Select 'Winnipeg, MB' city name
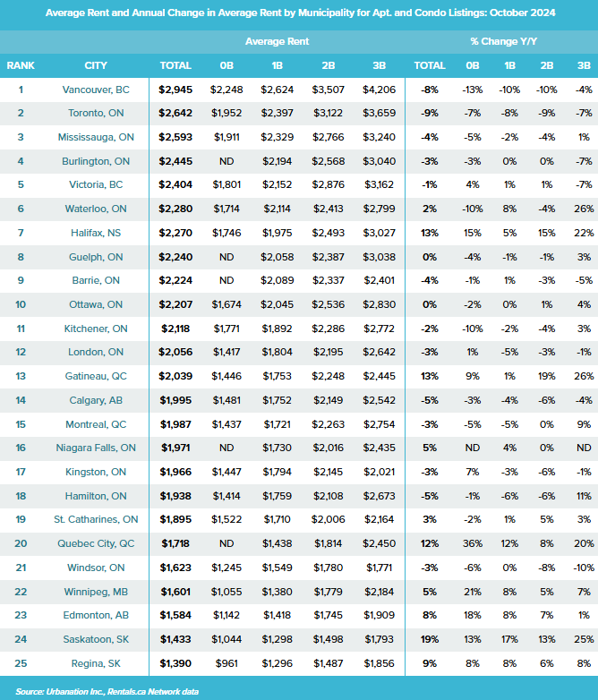 point(96,592)
